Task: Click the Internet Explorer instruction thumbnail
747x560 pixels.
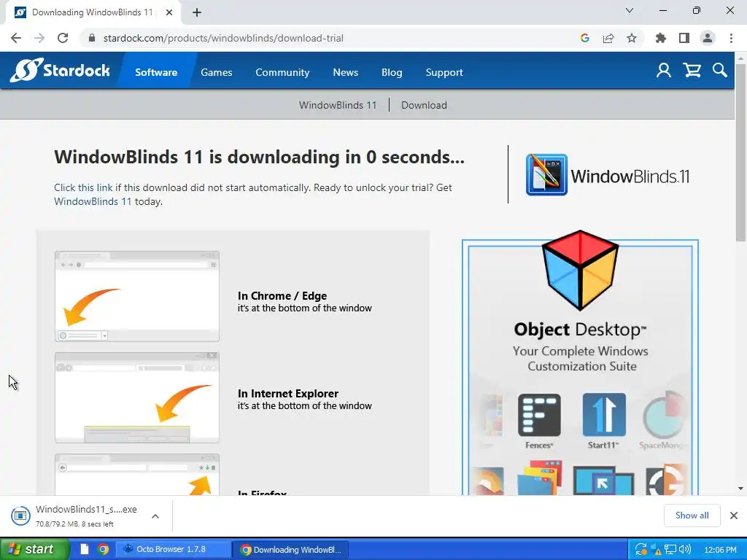Action: 137,397
